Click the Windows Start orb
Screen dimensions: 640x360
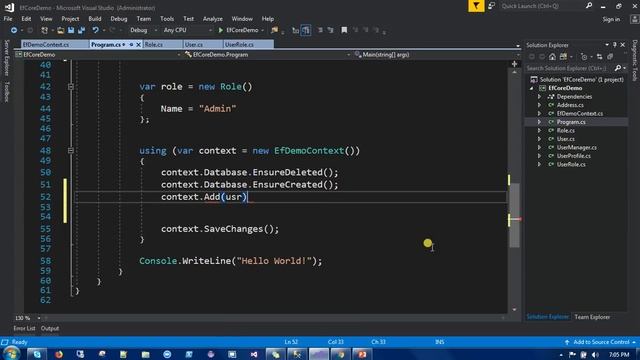coord(11,353)
